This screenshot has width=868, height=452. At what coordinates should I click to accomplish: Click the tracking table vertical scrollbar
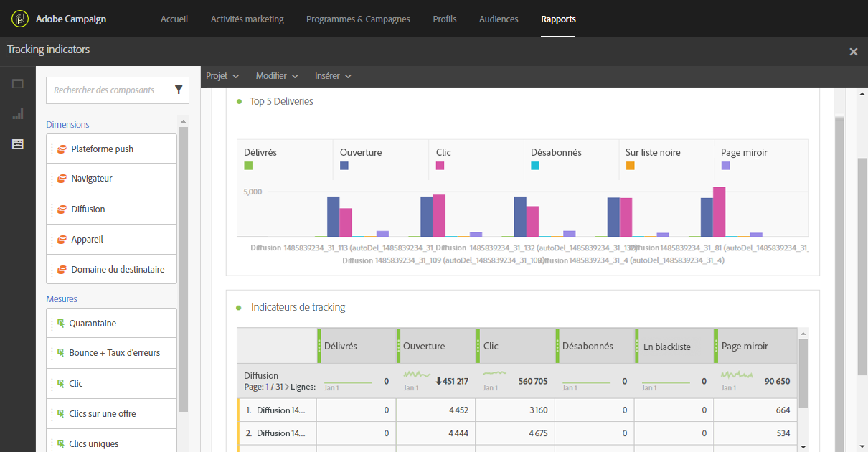(803, 373)
